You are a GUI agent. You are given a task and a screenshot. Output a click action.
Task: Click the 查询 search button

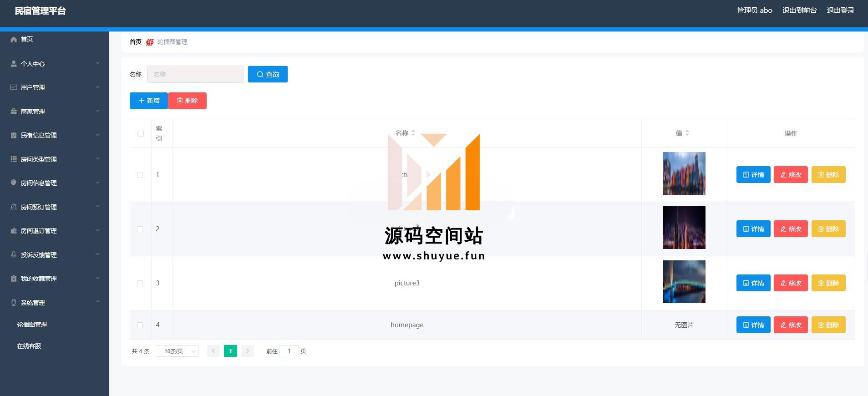coord(268,74)
